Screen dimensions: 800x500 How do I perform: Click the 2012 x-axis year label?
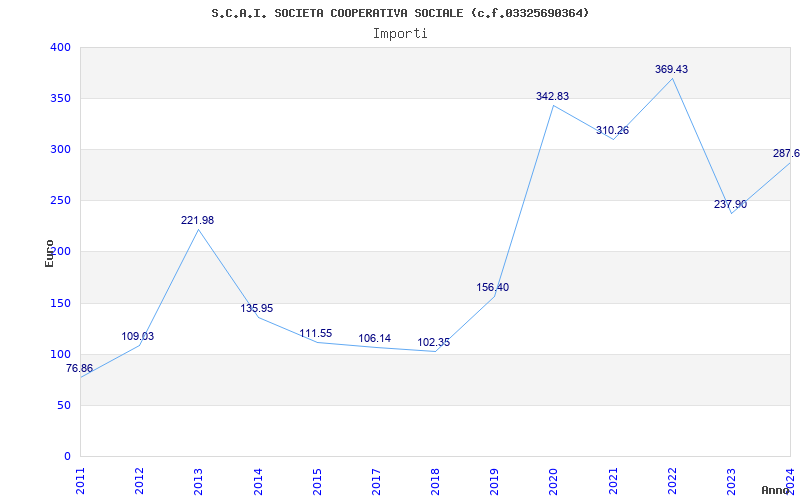(x=139, y=481)
